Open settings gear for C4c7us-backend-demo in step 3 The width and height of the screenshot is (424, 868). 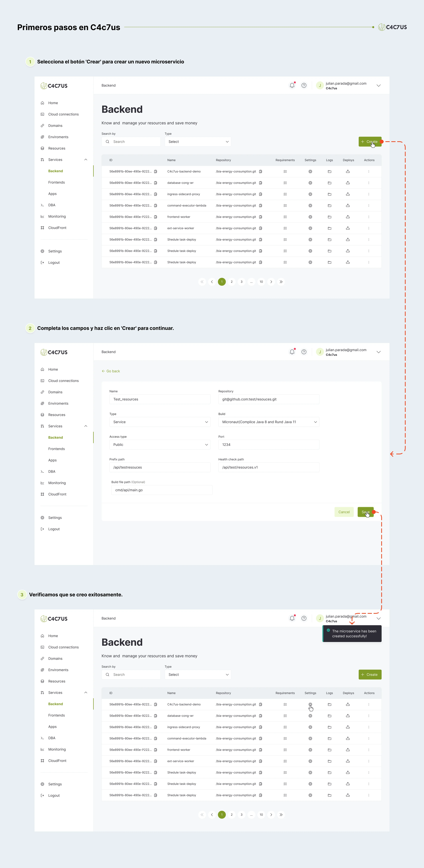pyautogui.click(x=310, y=704)
